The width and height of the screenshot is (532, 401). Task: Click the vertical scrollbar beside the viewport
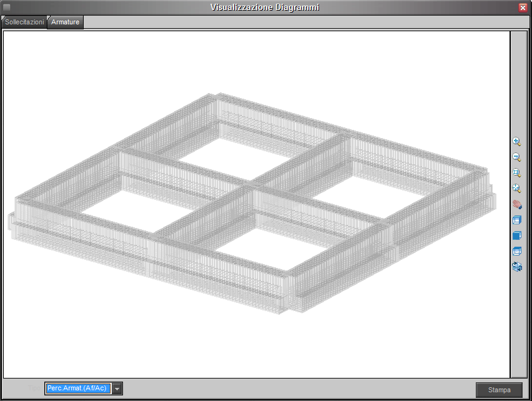point(516,325)
